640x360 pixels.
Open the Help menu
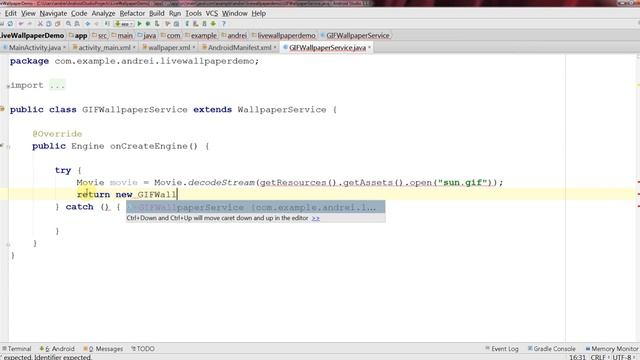coord(258,13)
